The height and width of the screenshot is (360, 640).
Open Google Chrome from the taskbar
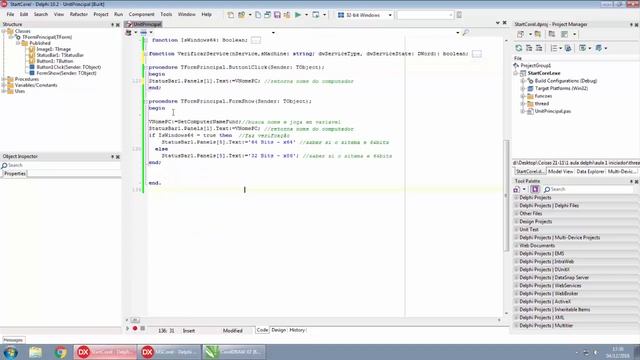coord(60,352)
